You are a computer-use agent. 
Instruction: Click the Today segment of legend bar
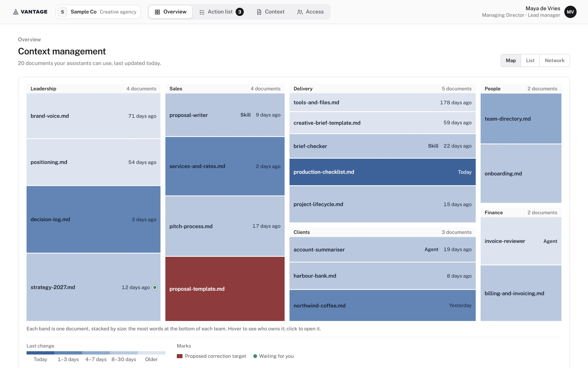(x=40, y=353)
